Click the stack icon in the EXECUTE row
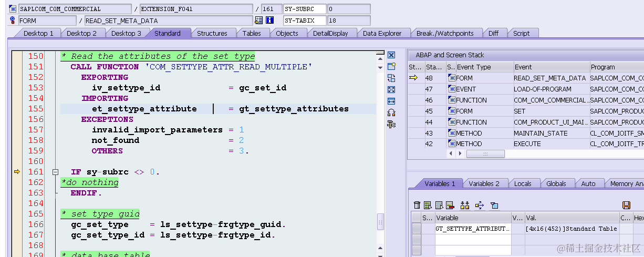Screen dimensions: 644x257 (451, 143)
